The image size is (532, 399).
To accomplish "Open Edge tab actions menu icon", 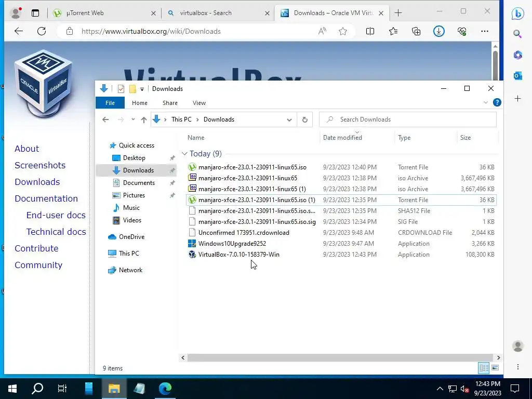I will pos(35,13).
